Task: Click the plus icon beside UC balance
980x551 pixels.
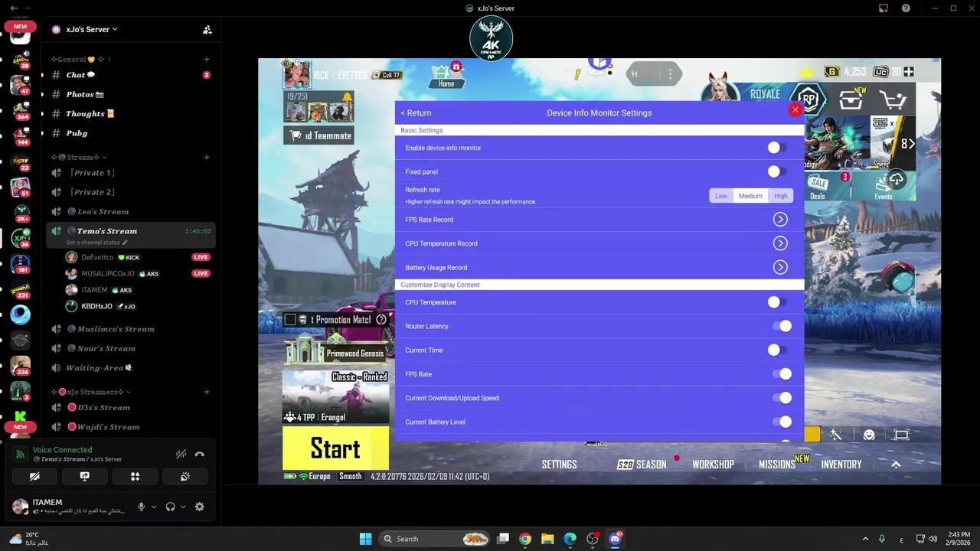Action: [x=909, y=72]
